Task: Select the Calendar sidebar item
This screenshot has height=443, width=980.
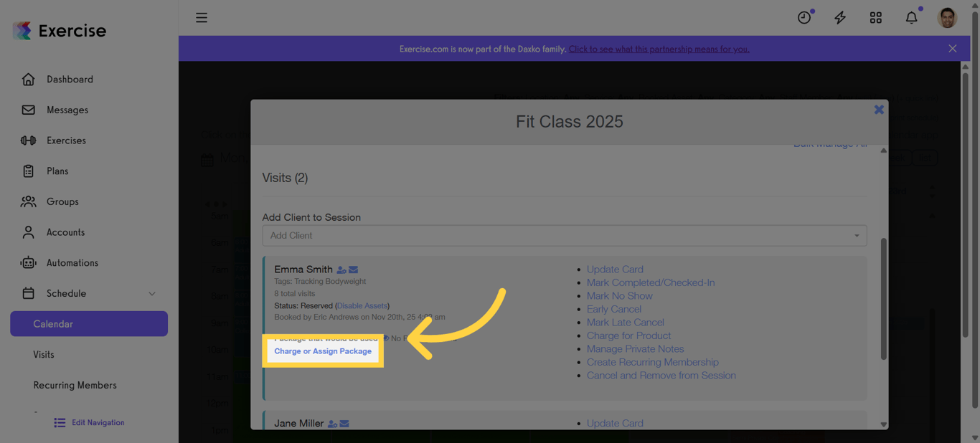Action: coord(89,324)
